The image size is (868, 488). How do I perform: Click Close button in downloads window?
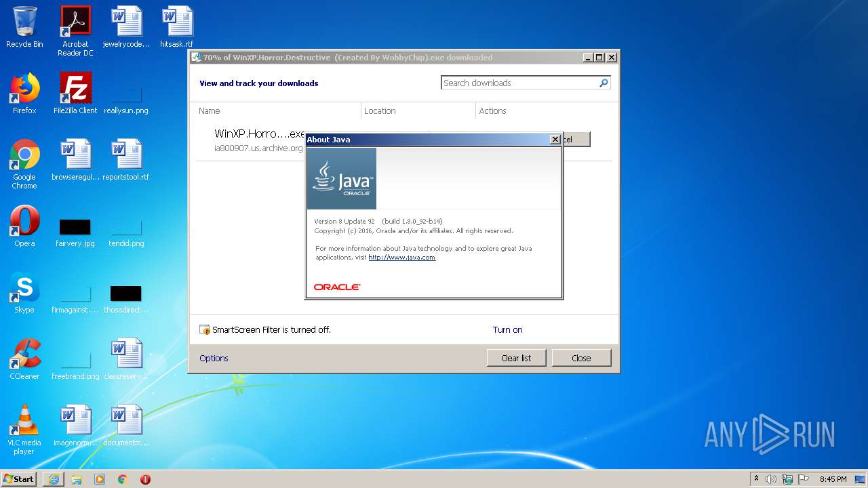581,358
